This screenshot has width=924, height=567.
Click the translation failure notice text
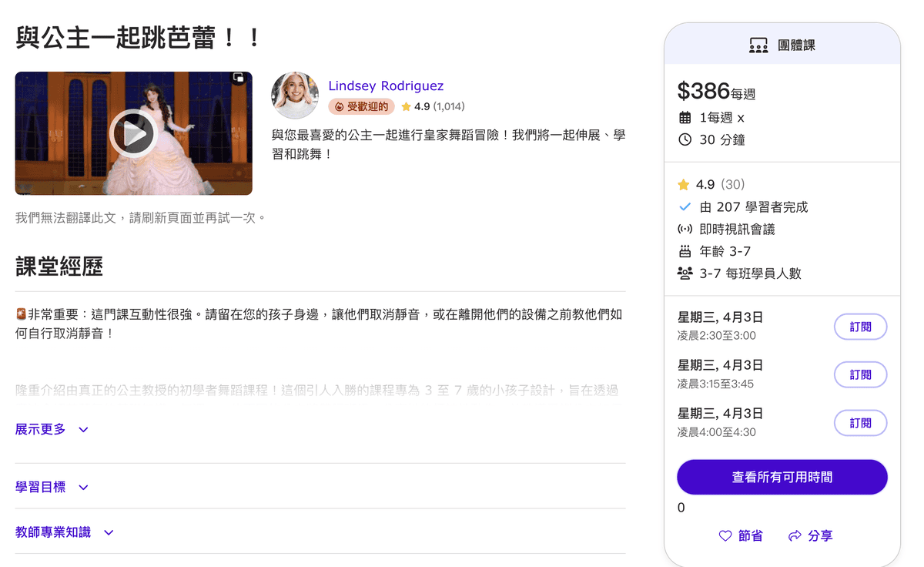pyautogui.click(x=141, y=217)
